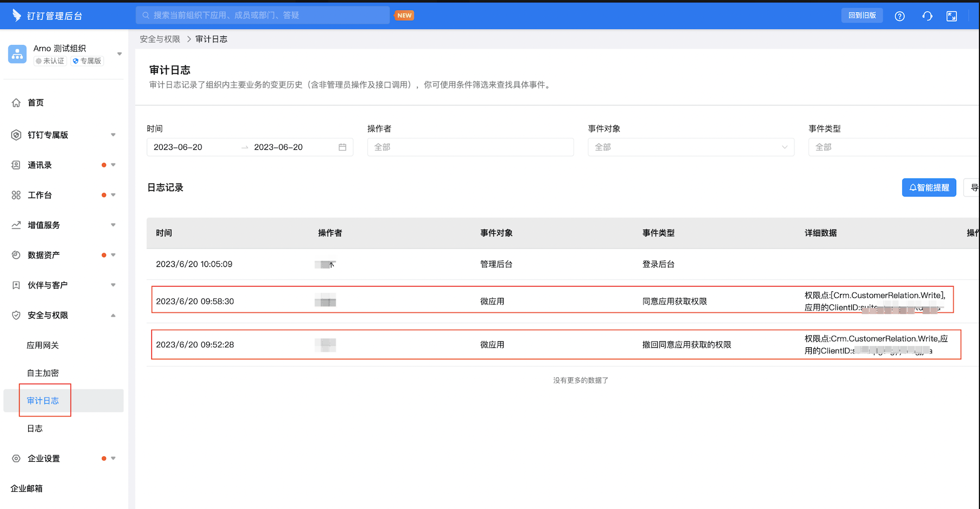980x509 pixels.
Task: Open the calendar icon in date range
Action: click(x=342, y=147)
